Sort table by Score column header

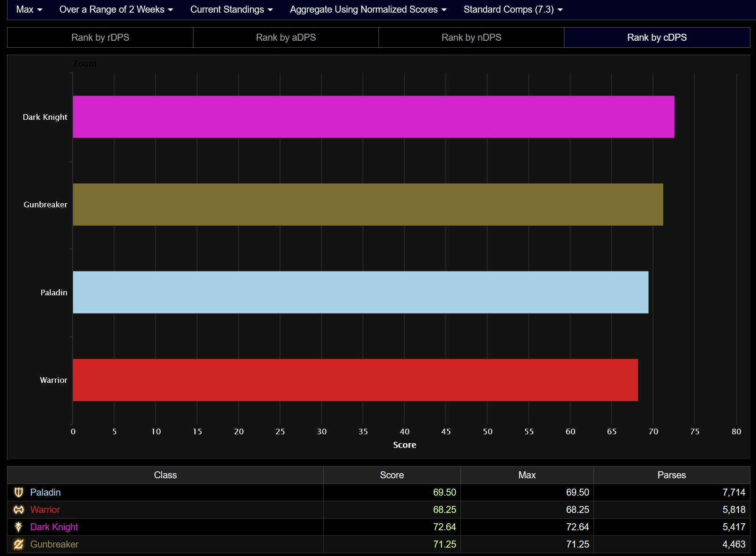[392, 475]
